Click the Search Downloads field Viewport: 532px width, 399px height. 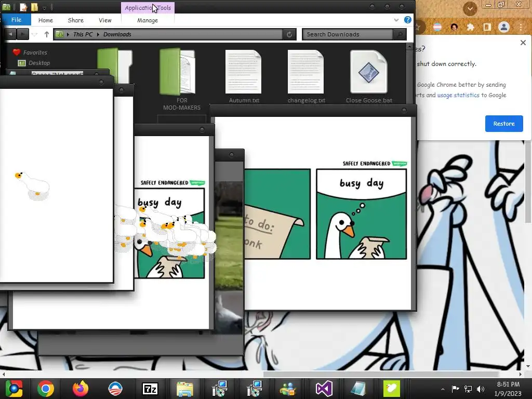tap(347, 34)
